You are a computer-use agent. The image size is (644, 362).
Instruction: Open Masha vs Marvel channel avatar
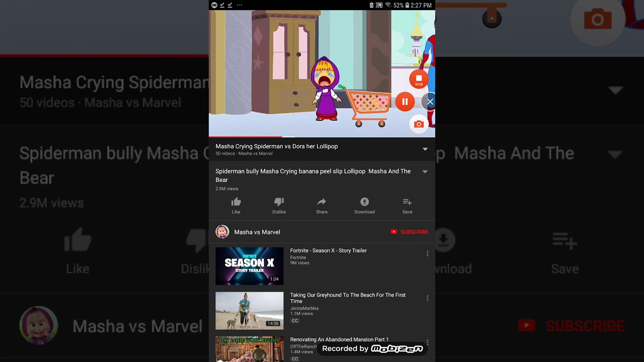tap(222, 232)
